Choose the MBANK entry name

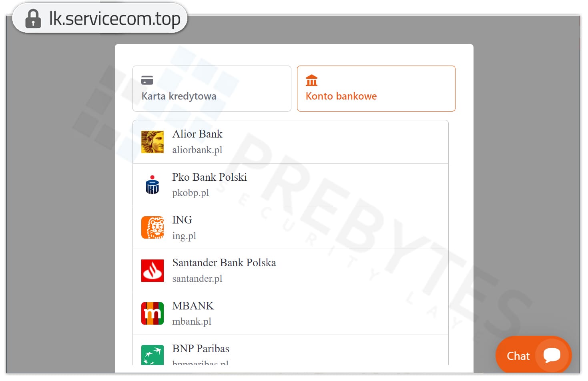193,306
